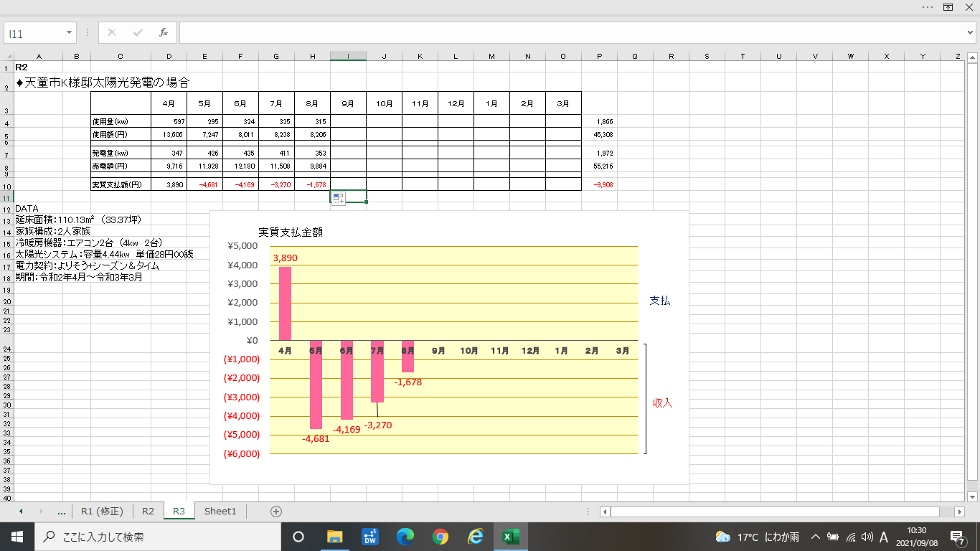Click inside the formula bar input
This screenshot has width=980, height=551.
pos(571,32)
